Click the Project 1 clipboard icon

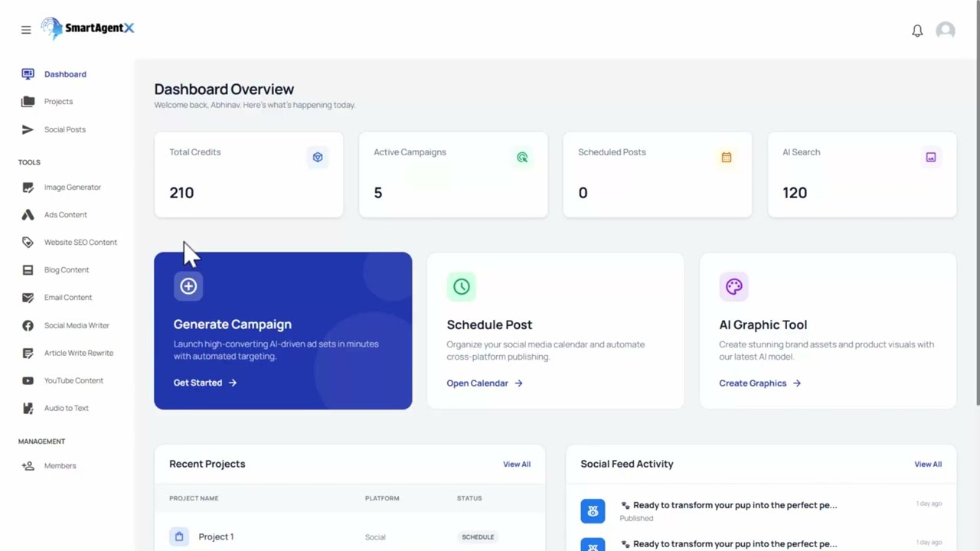click(x=179, y=536)
